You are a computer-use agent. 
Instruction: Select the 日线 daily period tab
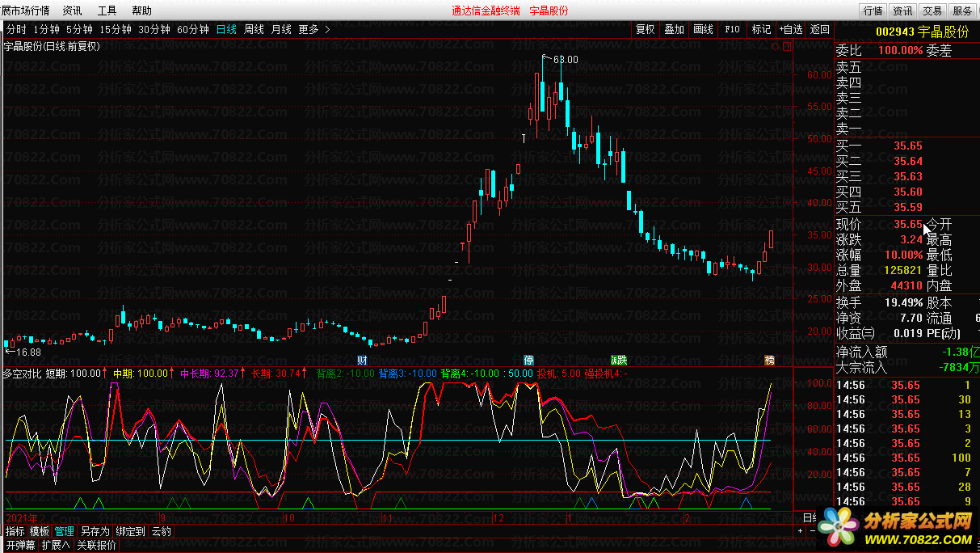pos(226,29)
